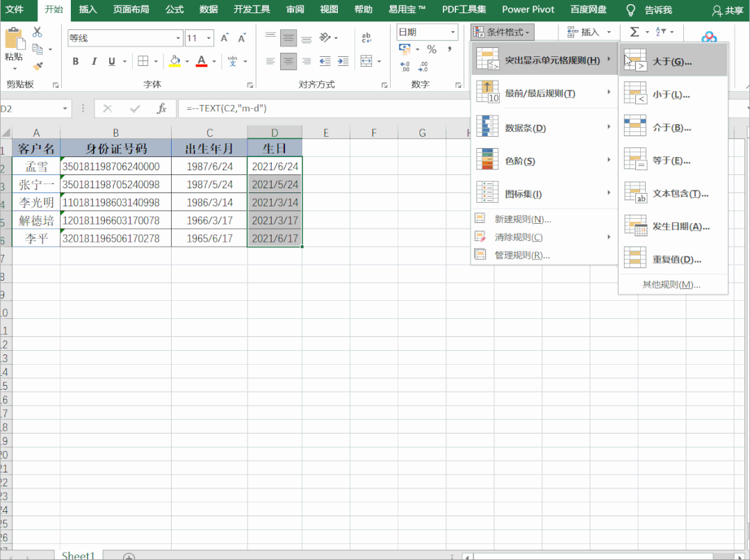
Task: Click 新建规则(N)... entry
Action: click(545, 219)
